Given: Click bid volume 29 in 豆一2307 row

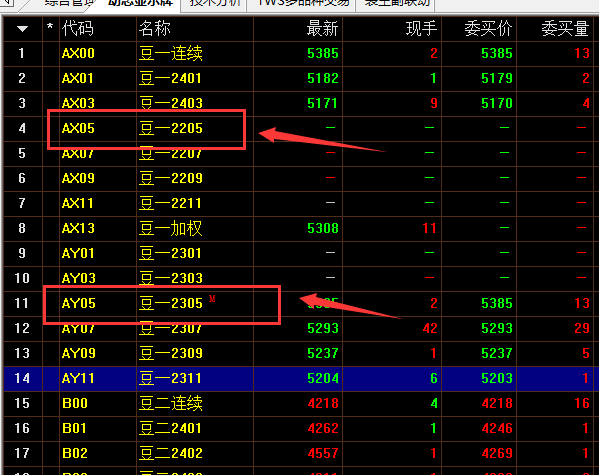Looking at the screenshot, I should click(582, 328).
